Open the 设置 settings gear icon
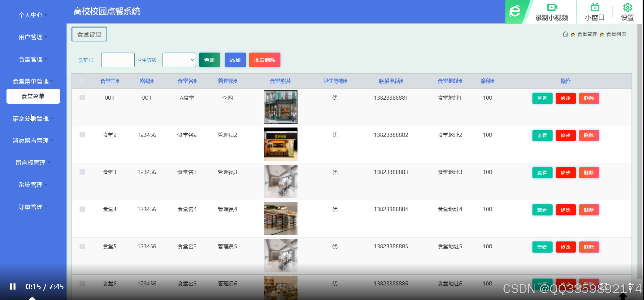The image size is (644, 300). [627, 7]
